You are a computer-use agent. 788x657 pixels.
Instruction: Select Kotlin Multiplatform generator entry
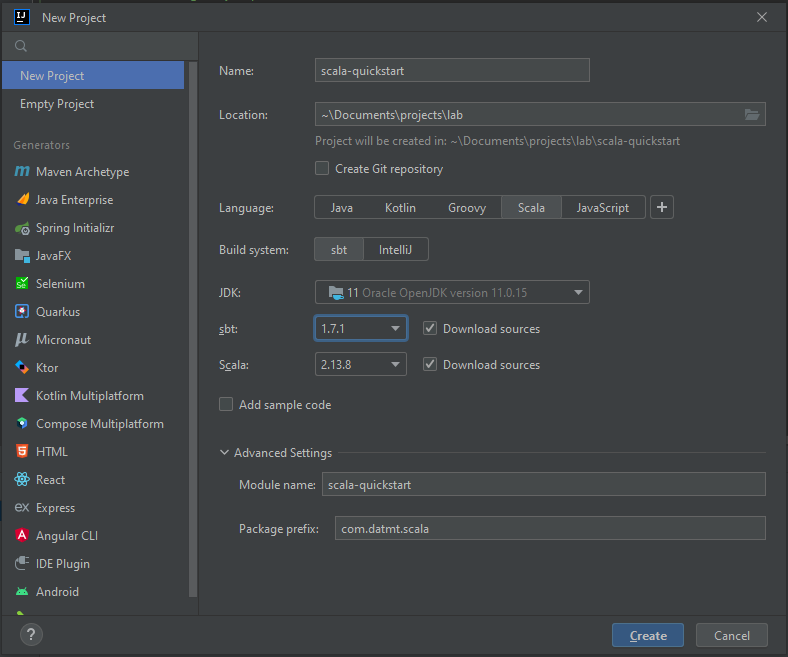point(95,396)
